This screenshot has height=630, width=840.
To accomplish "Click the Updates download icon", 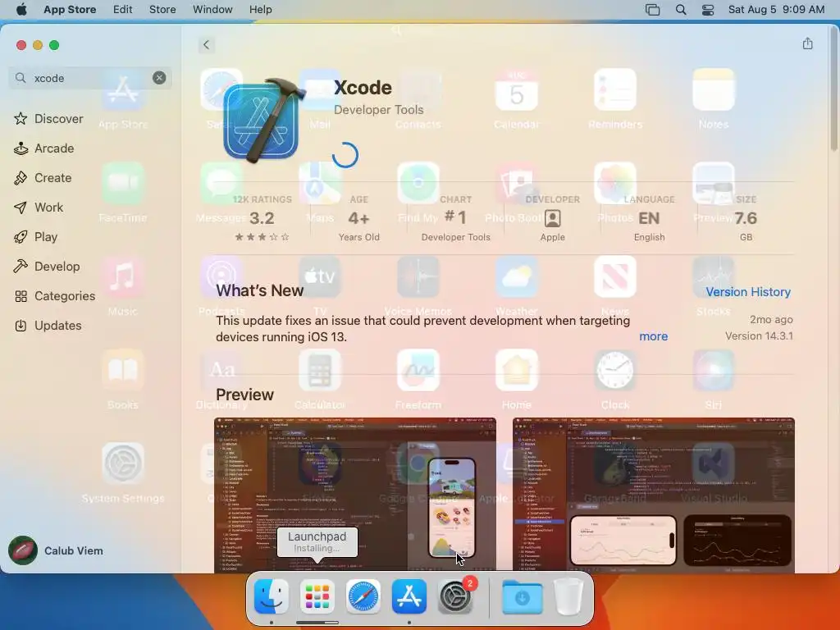I will point(21,325).
